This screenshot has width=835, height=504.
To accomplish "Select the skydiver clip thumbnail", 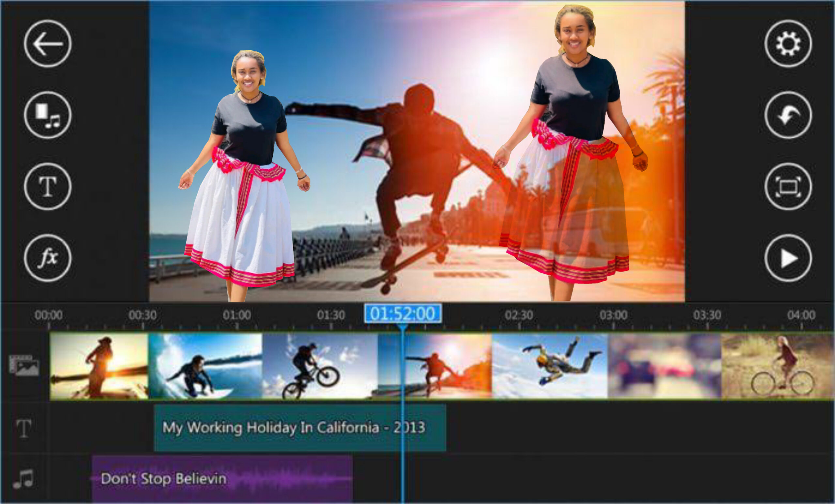I will [550, 366].
